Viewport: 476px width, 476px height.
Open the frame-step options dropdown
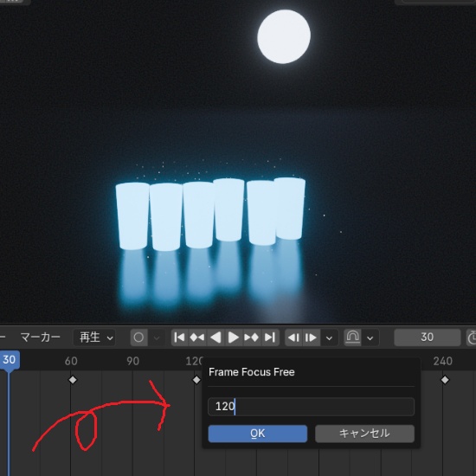pos(330,338)
